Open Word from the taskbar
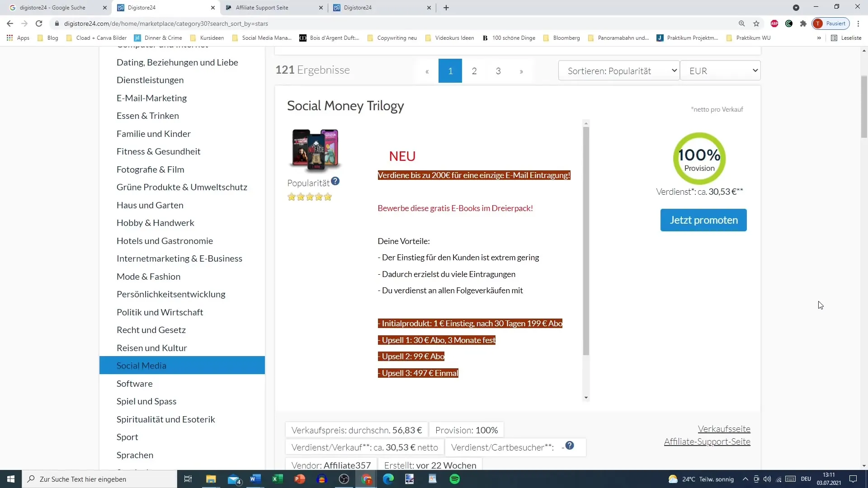 [x=255, y=479]
